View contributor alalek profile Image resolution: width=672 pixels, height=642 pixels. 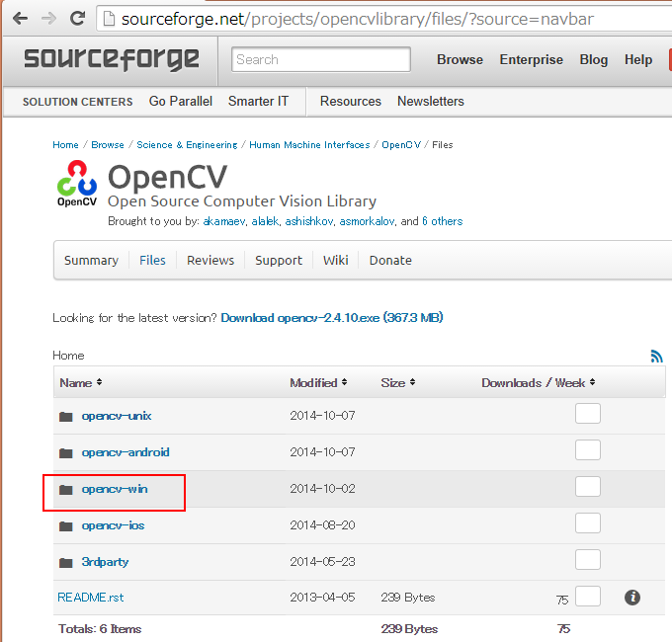pyautogui.click(x=265, y=221)
